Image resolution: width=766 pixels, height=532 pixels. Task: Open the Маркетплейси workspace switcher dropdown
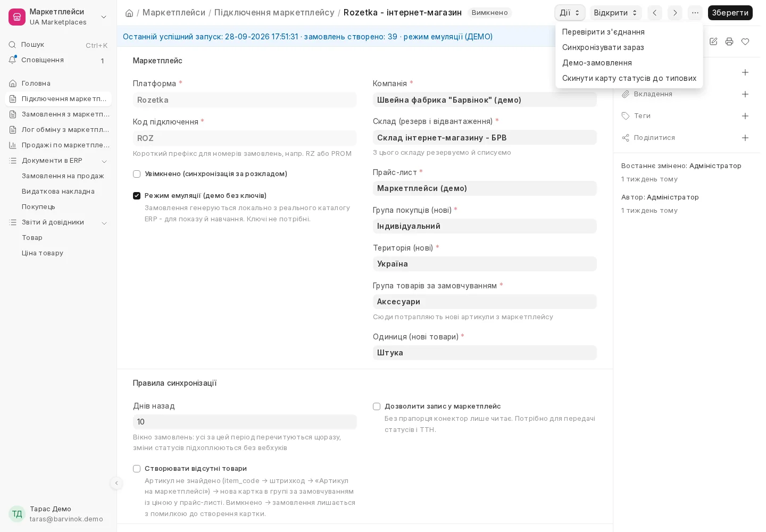104,17
